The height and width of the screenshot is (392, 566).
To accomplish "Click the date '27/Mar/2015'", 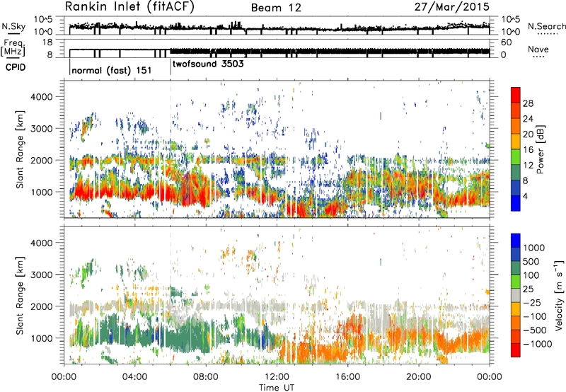I will [452, 6].
